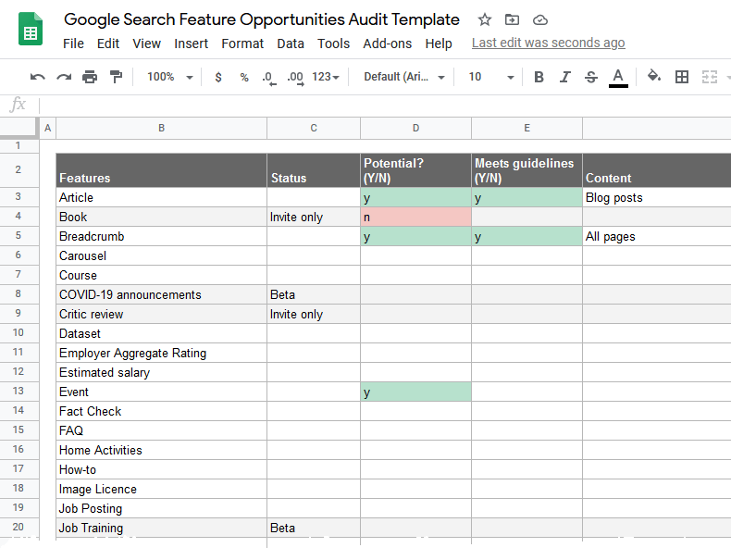Select 'Beta' in COVID-19 announcements row

click(x=314, y=294)
